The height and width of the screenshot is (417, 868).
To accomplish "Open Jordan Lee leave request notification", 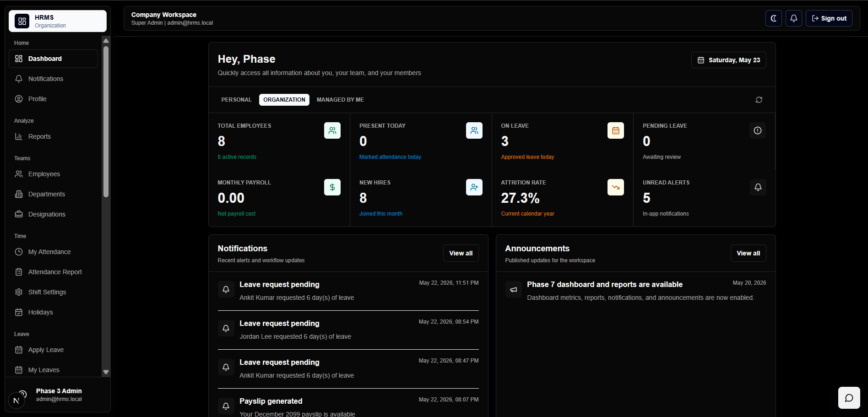I will pos(348,330).
